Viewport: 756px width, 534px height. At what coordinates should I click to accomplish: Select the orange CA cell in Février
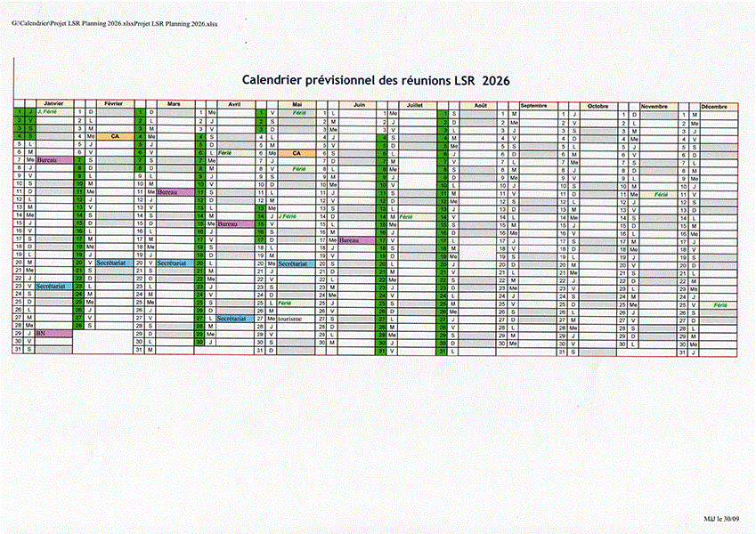(115, 136)
